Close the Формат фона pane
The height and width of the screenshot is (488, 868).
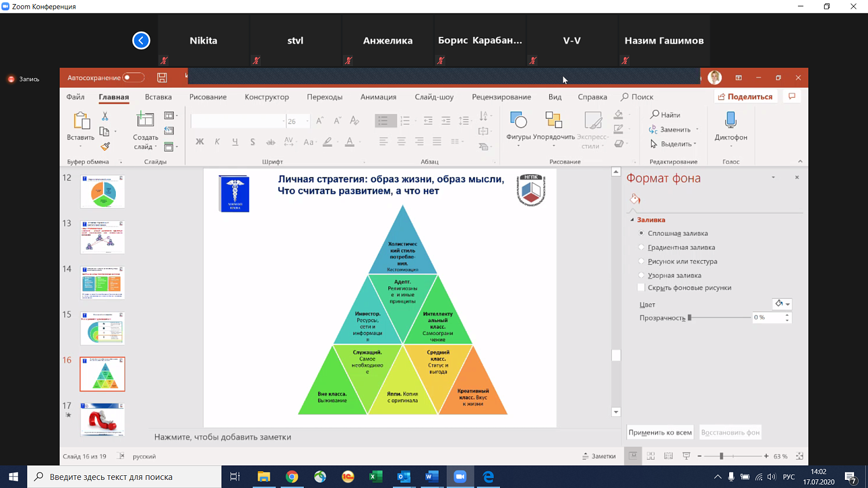[797, 178]
